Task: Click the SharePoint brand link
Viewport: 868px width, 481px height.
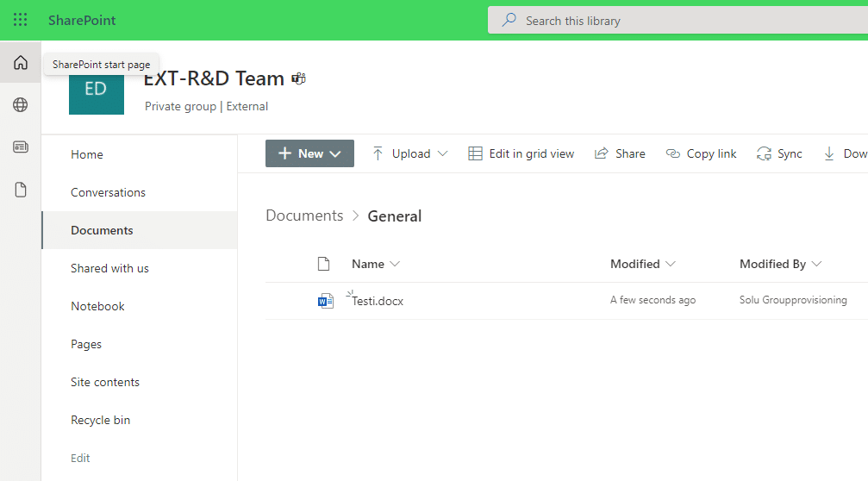Action: point(82,20)
